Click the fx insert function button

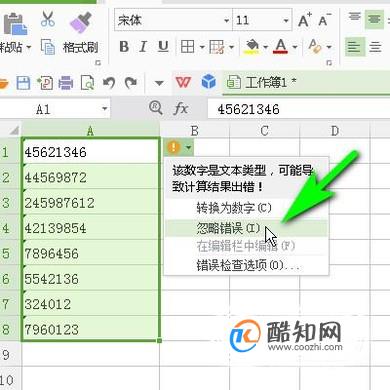[181, 109]
